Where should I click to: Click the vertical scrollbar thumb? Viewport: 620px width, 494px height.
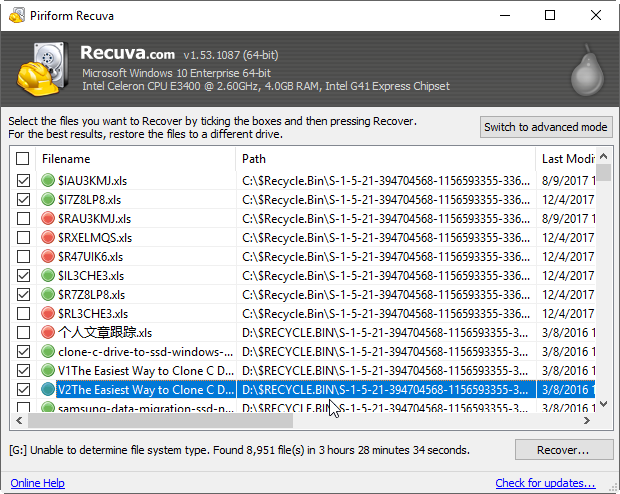point(603,172)
